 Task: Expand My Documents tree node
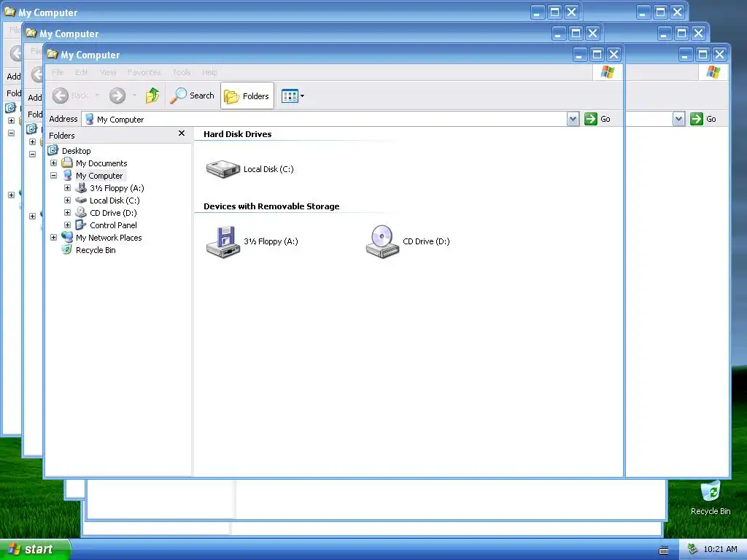[x=53, y=163]
